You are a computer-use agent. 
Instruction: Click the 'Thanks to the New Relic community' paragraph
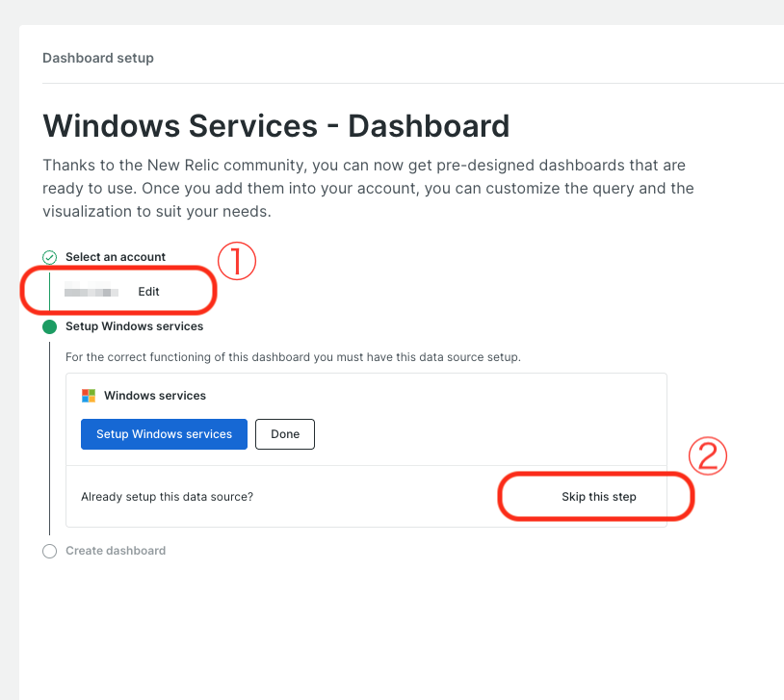coord(368,188)
